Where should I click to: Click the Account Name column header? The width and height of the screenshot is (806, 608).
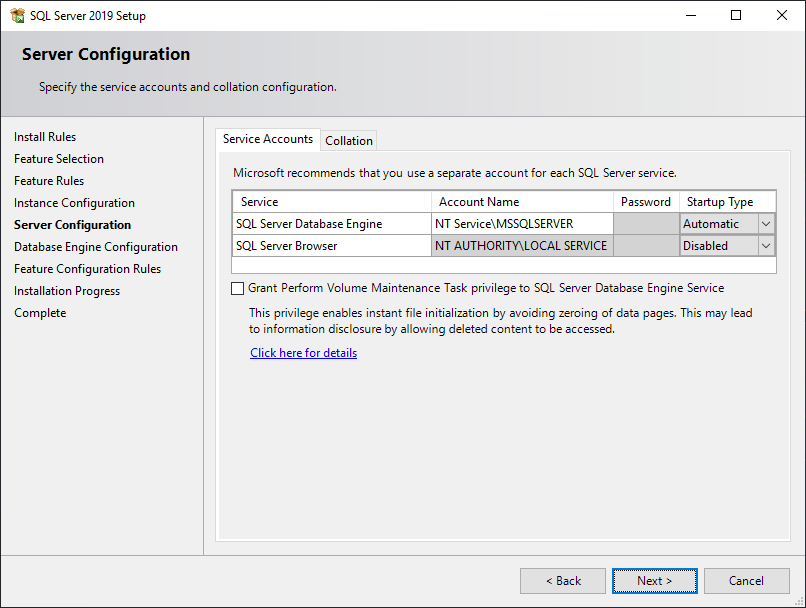pyautogui.click(x=522, y=202)
